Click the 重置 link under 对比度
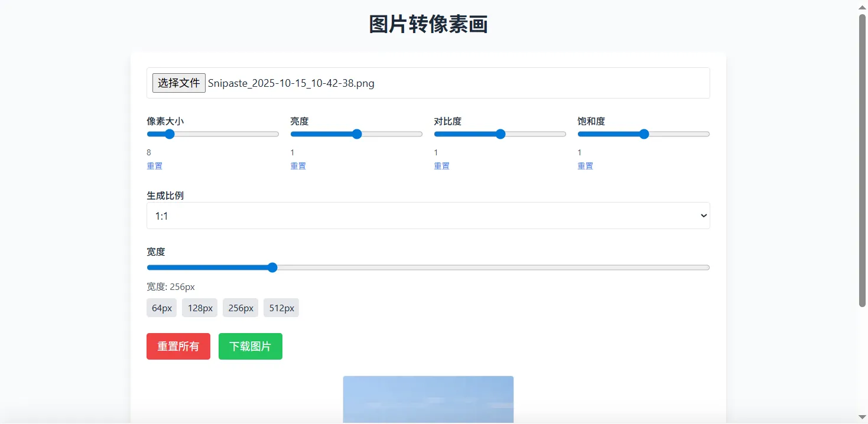Viewport: 868px width, 424px height. [441, 166]
